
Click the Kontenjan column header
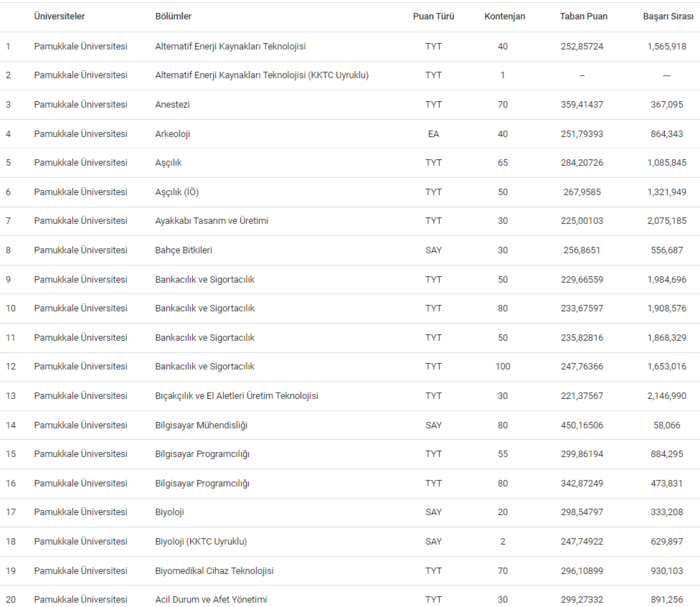click(x=502, y=17)
